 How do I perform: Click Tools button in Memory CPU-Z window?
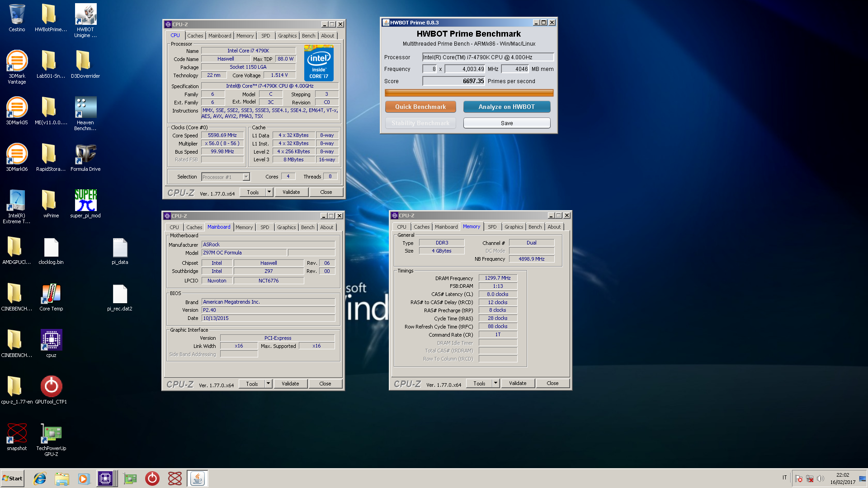pos(479,383)
